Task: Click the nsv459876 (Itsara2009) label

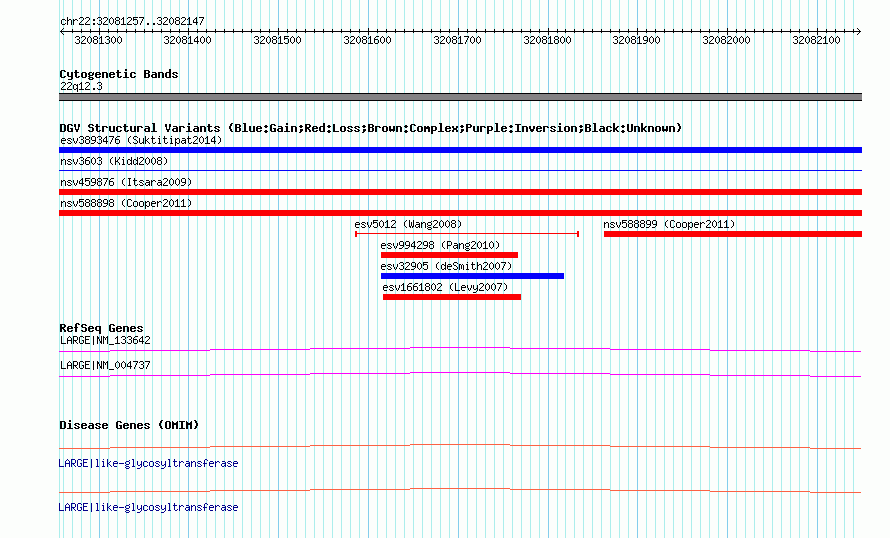Action: pyautogui.click(x=126, y=182)
